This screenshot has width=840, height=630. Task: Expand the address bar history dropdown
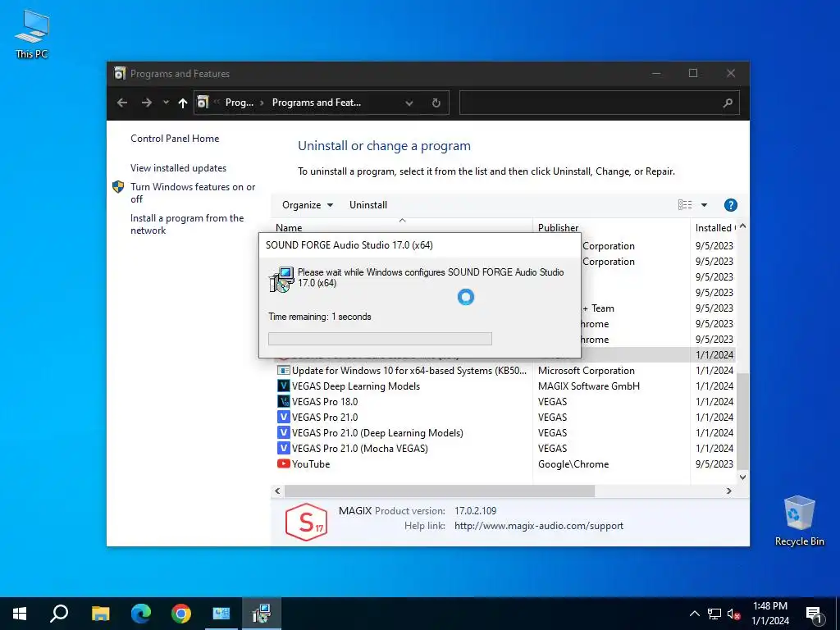409,103
